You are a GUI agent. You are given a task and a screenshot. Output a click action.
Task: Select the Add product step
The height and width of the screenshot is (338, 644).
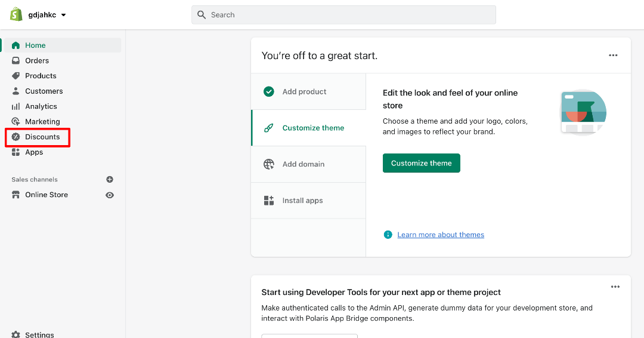point(308,92)
